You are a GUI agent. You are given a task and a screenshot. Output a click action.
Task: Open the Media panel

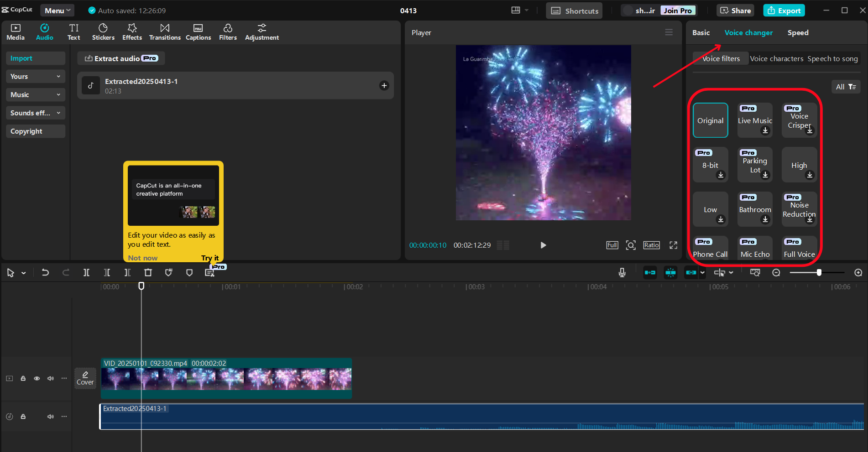16,32
